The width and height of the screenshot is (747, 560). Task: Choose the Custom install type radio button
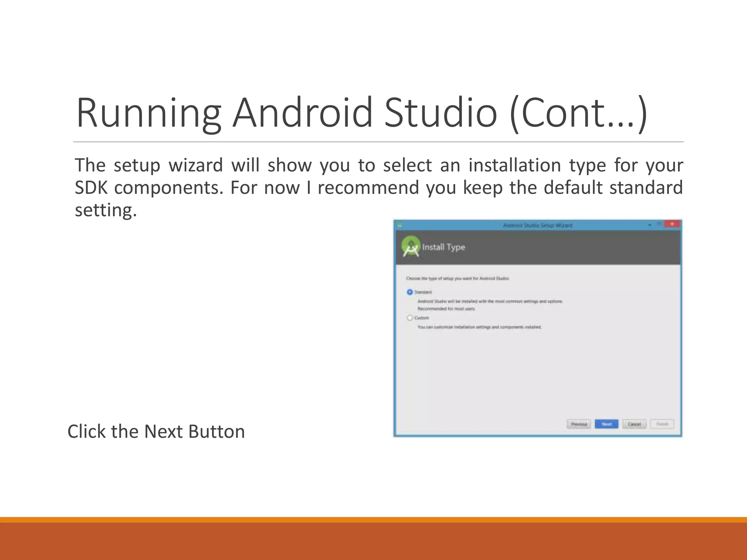[x=410, y=318]
